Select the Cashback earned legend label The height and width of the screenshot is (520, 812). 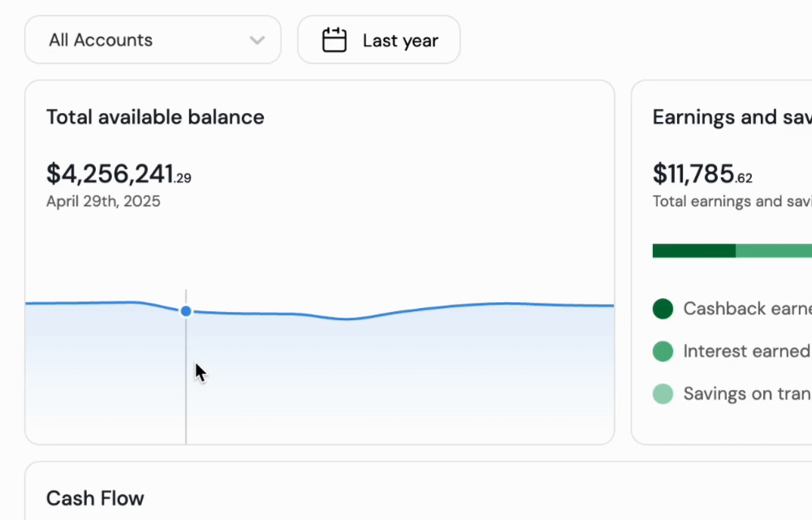click(x=747, y=309)
